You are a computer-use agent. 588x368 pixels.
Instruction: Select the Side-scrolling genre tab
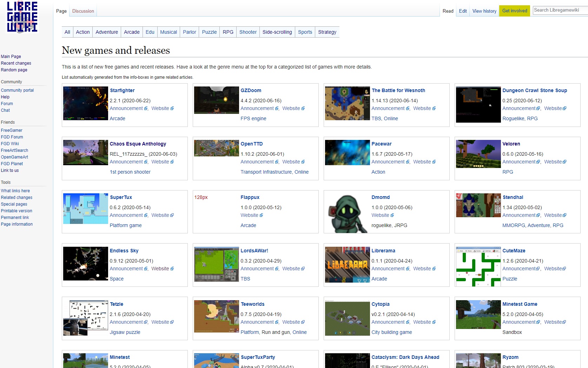pyautogui.click(x=277, y=32)
